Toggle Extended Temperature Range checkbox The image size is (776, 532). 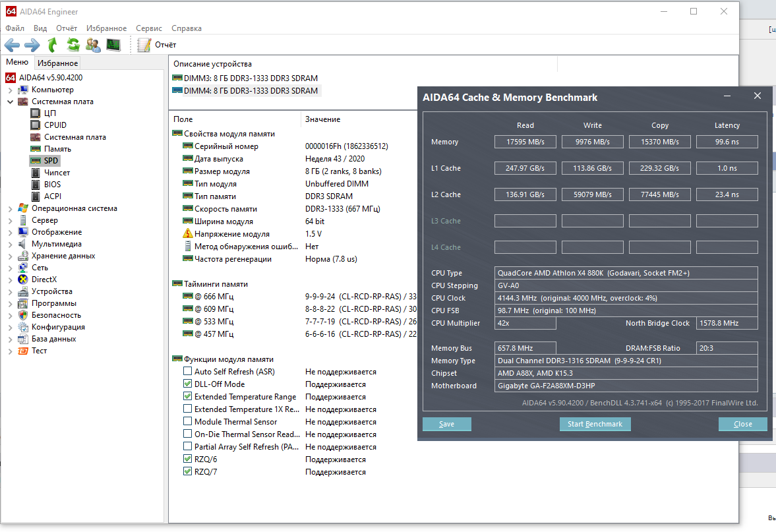click(x=187, y=396)
